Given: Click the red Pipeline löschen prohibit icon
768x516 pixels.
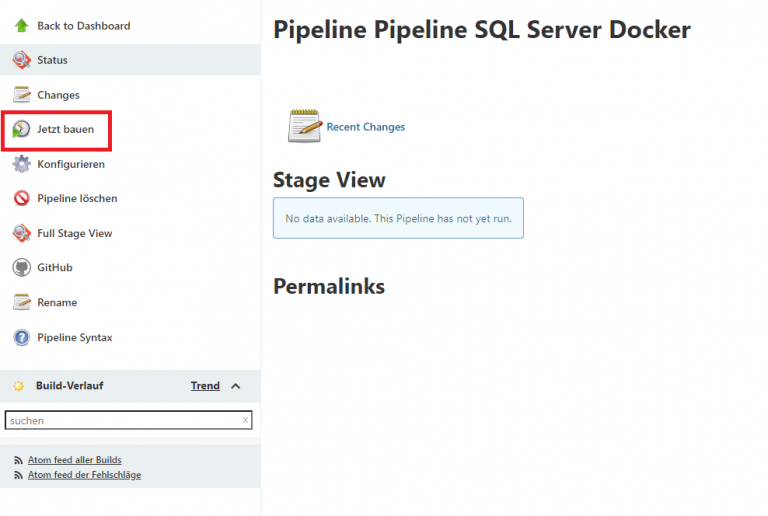Looking at the screenshot, I should click(22, 198).
